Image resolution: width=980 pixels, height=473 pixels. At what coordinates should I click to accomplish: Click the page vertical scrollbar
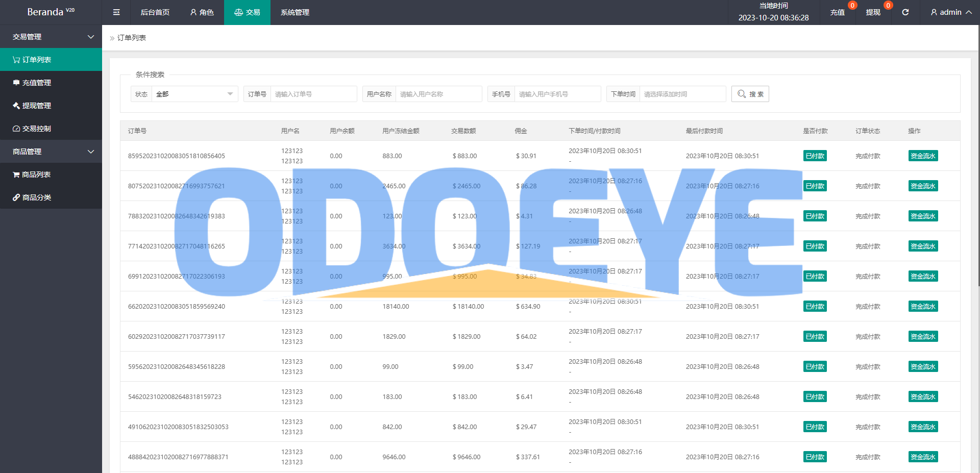pos(978,156)
